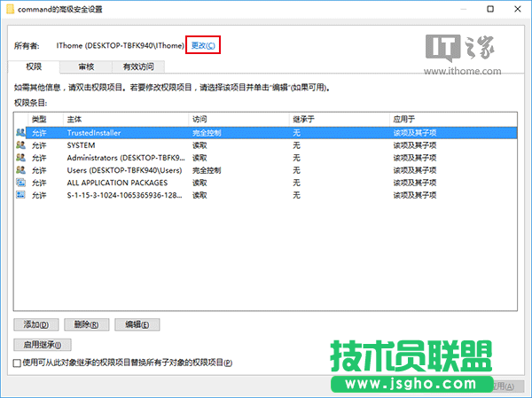
Task: Click the folder icon in title bar
Action: [10, 9]
